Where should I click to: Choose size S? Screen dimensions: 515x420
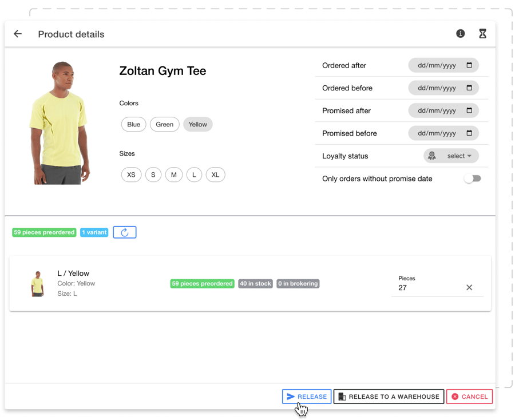[x=153, y=175]
